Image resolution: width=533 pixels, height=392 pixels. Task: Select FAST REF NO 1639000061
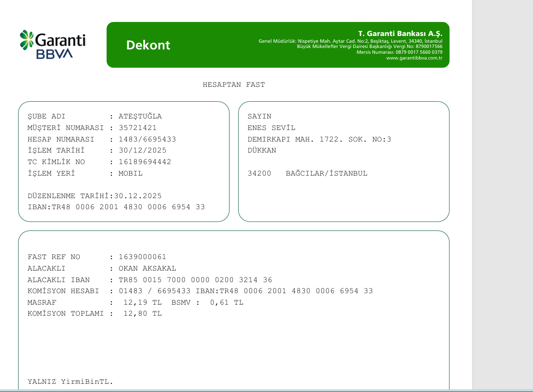click(143, 257)
